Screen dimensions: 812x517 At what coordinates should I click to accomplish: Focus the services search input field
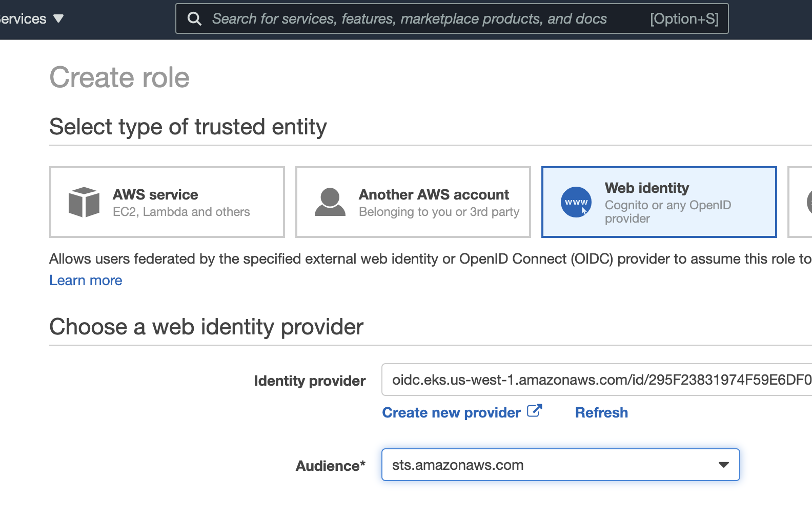[452, 18]
